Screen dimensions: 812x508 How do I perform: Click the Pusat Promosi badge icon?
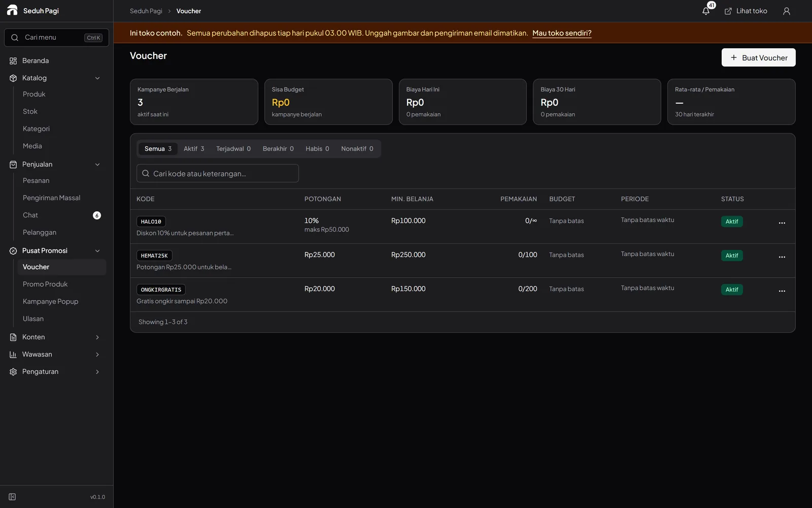(13, 251)
